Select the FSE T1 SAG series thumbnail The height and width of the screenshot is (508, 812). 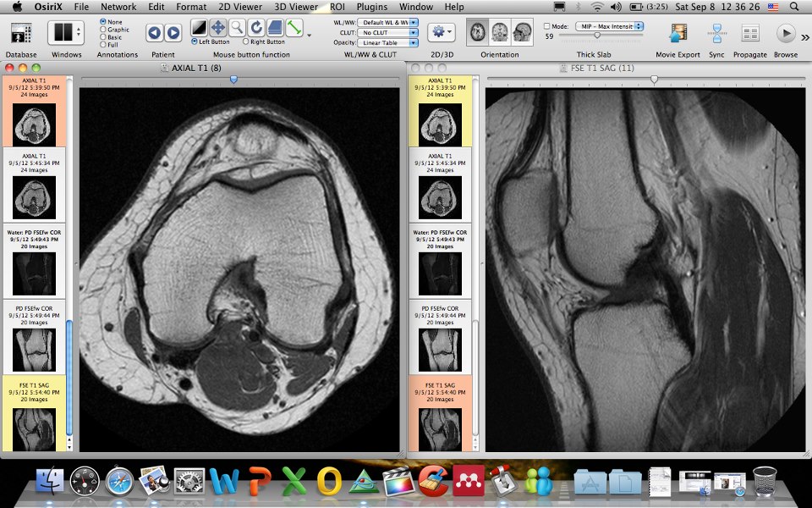click(34, 415)
